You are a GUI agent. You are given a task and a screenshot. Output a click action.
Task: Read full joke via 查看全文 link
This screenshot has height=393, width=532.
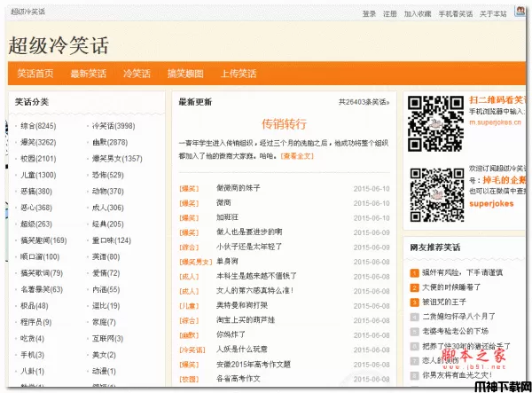pos(297,155)
